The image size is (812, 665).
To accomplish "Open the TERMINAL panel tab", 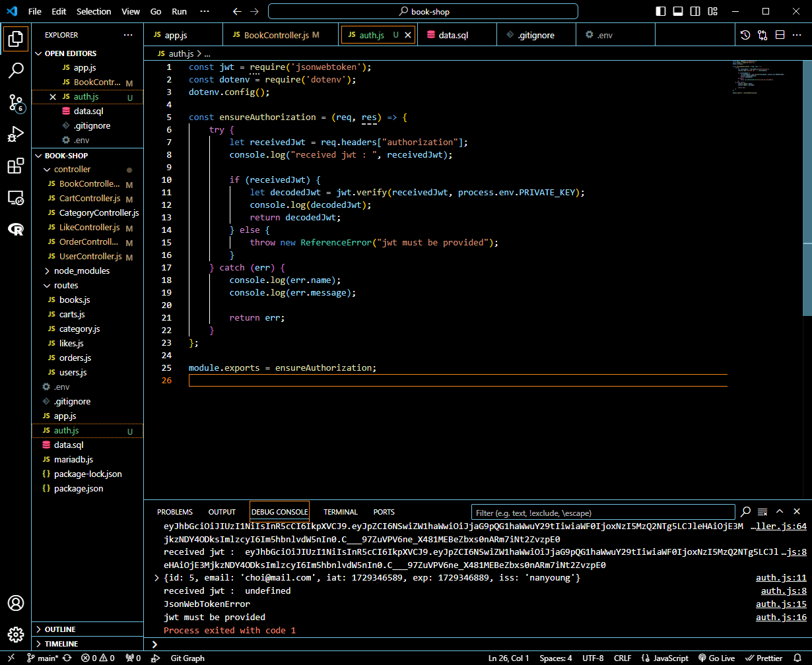I will click(341, 512).
